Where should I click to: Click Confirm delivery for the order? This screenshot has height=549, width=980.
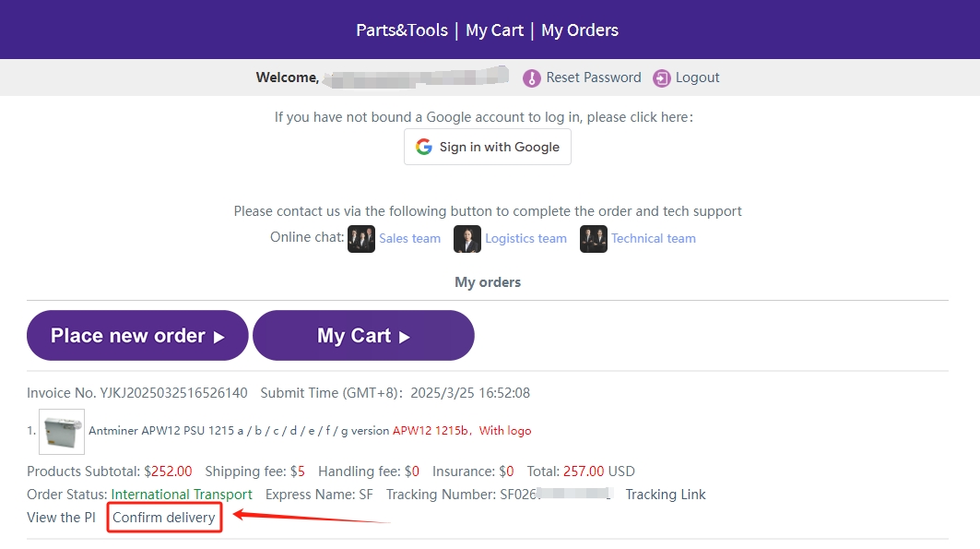[x=164, y=518]
